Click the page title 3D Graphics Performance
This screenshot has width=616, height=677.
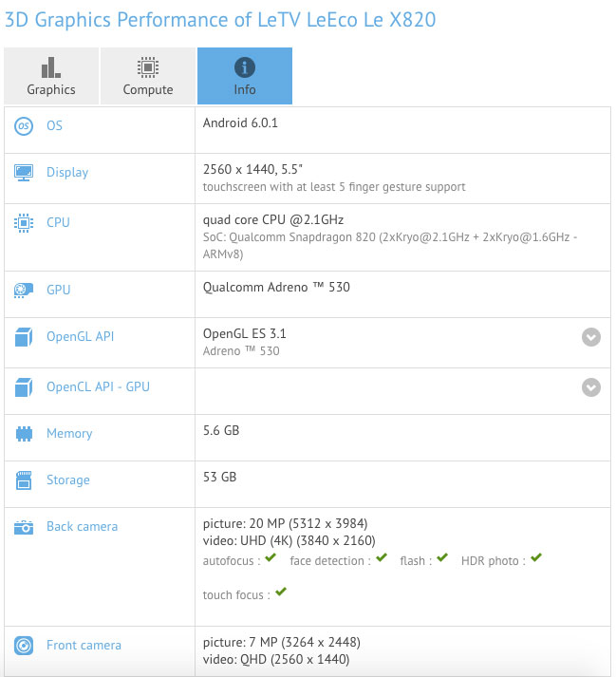tap(220, 20)
